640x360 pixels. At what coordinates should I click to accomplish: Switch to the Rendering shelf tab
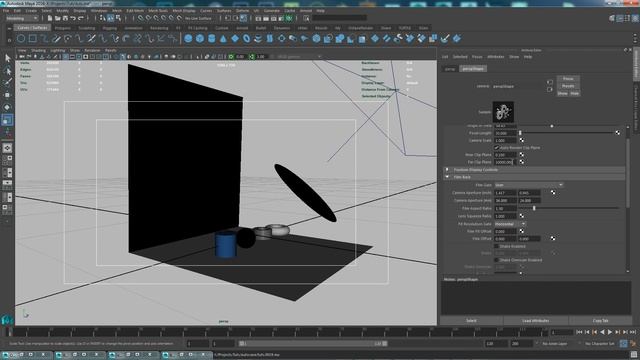tap(159, 28)
